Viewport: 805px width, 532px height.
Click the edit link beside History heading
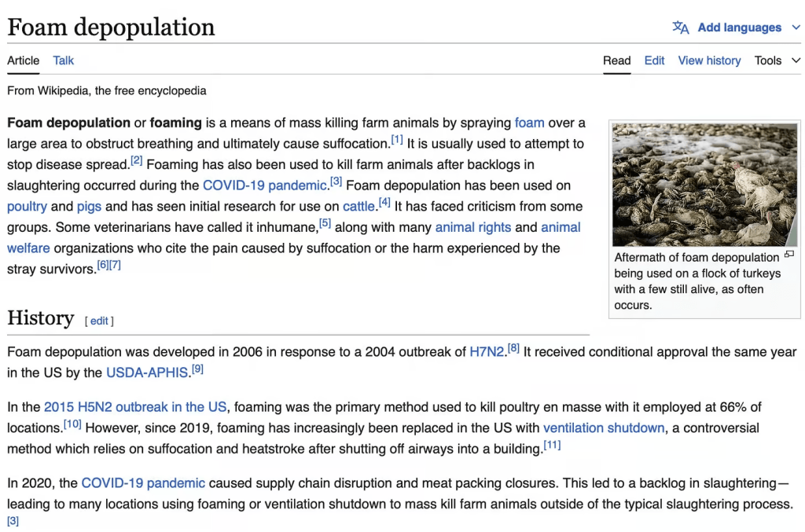[99, 321]
